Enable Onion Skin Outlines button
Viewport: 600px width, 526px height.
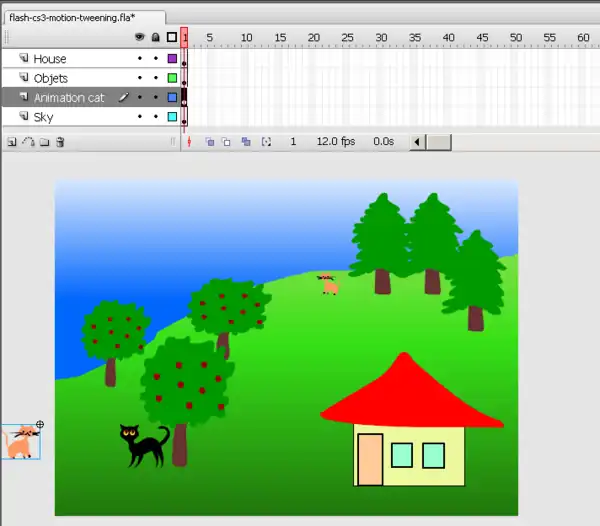[x=227, y=142]
